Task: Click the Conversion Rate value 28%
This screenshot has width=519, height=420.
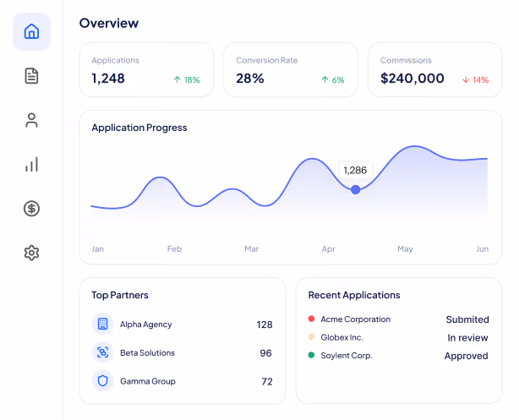Action: pyautogui.click(x=250, y=79)
